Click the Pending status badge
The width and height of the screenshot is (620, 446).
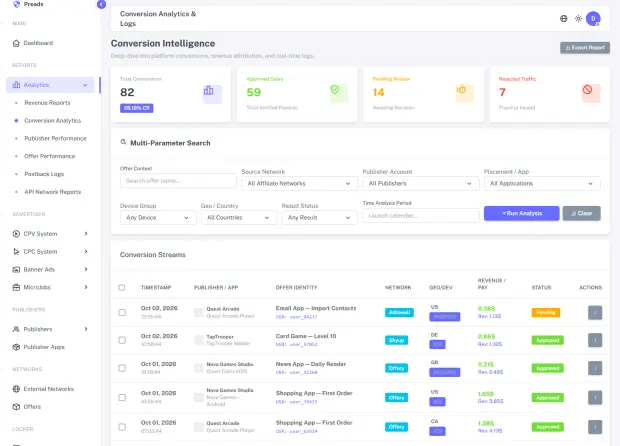point(546,313)
